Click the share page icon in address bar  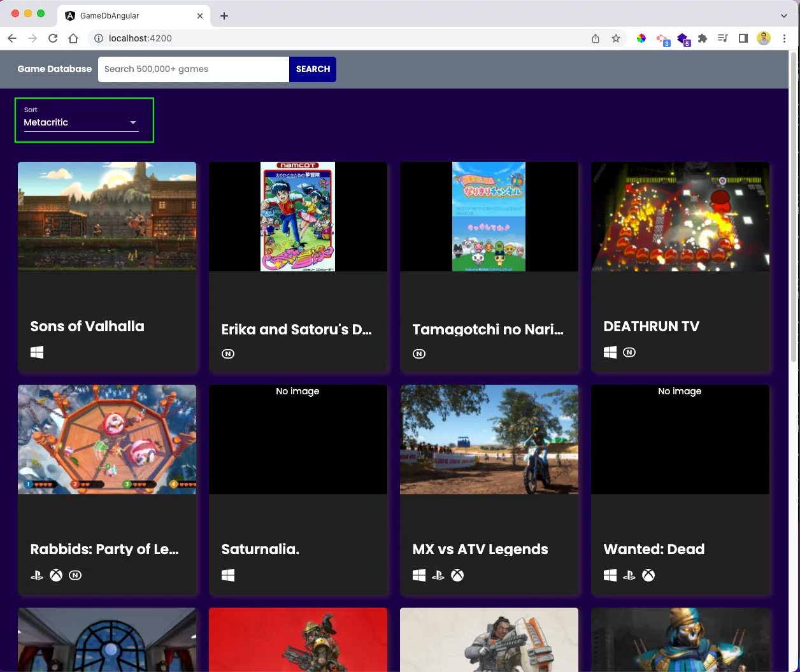click(x=596, y=38)
